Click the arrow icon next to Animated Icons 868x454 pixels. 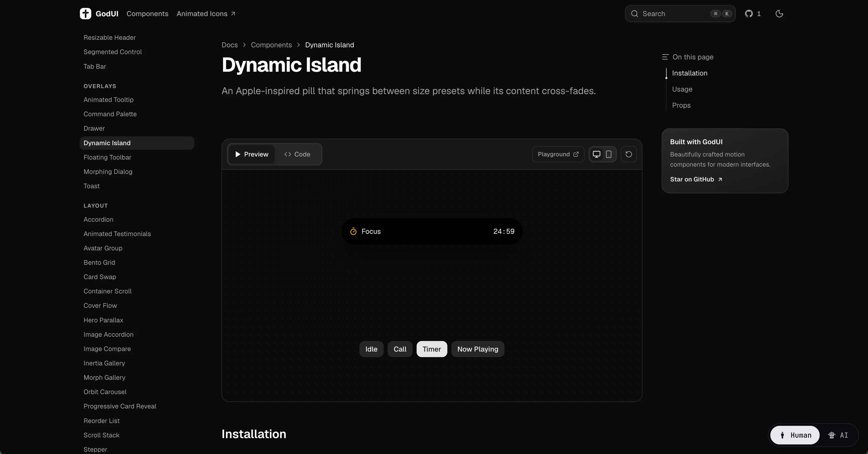233,14
